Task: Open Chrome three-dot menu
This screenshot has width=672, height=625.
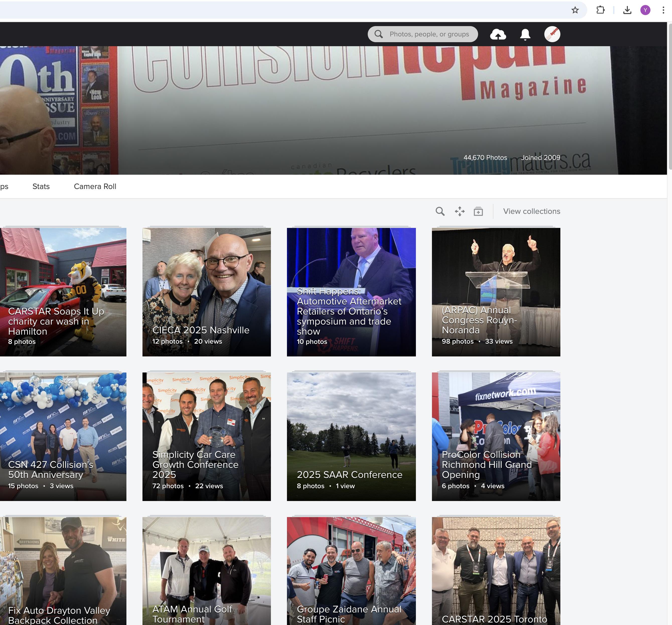Action: [x=663, y=10]
